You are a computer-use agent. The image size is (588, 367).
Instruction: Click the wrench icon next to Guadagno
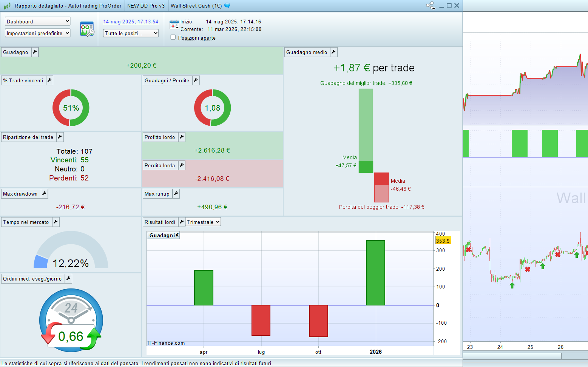click(35, 52)
